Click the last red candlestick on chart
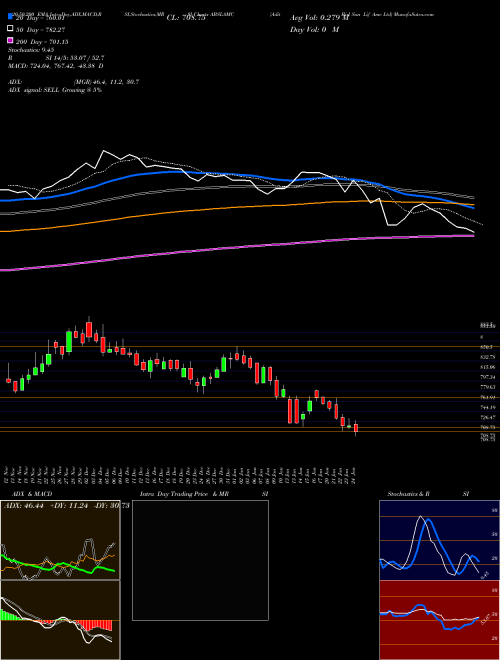This screenshot has height=660, width=500. 356,428
